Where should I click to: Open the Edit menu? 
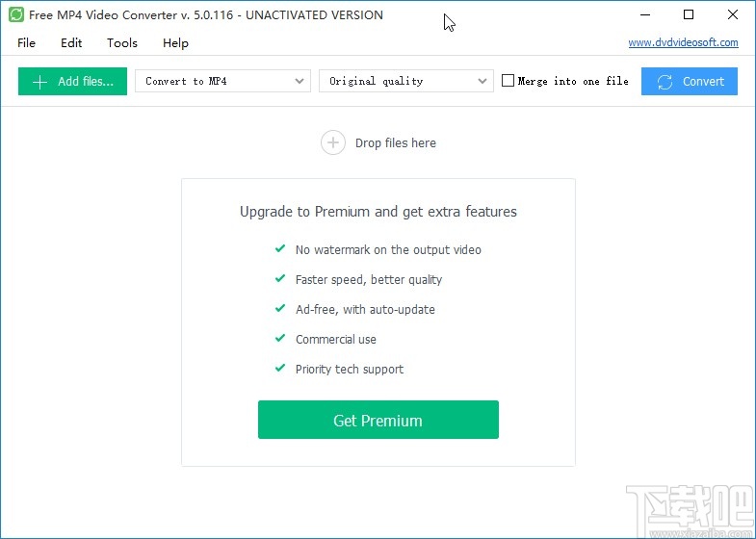coord(71,43)
